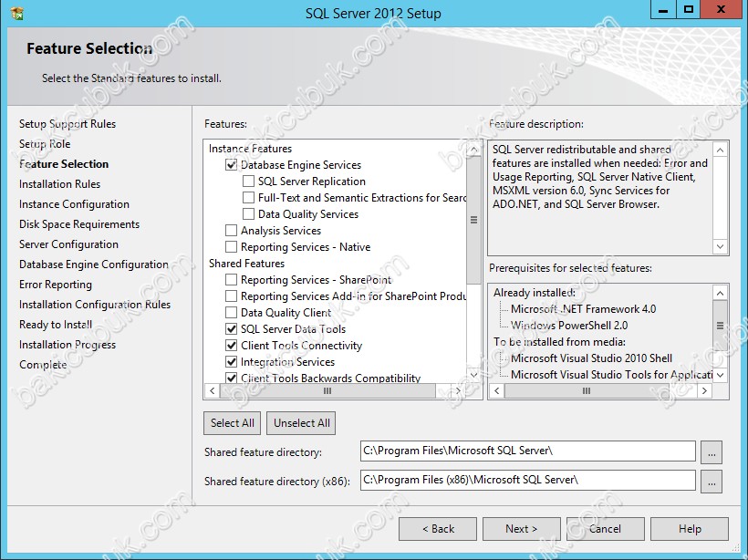The width and height of the screenshot is (748, 560).
Task: Select Setup Role step in sidebar
Action: (45, 144)
